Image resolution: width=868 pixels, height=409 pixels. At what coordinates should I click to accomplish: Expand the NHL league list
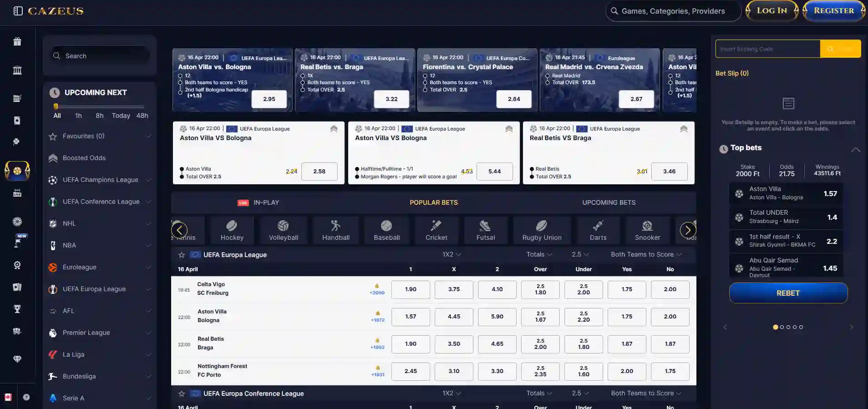pos(148,223)
